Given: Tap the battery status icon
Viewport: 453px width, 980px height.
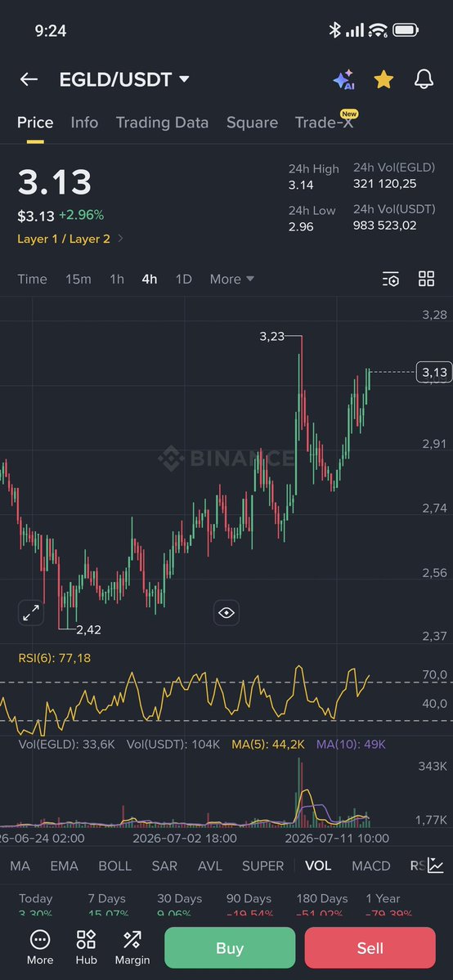Looking at the screenshot, I should tap(406, 30).
